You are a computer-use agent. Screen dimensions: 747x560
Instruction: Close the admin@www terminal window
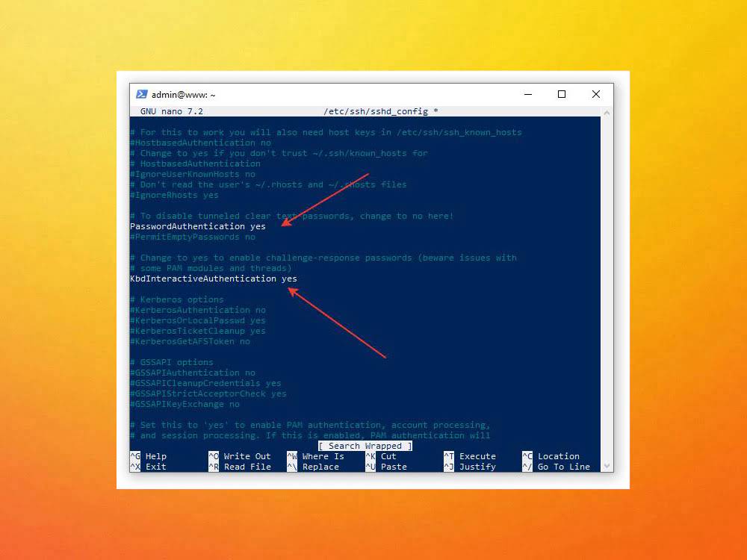click(596, 94)
